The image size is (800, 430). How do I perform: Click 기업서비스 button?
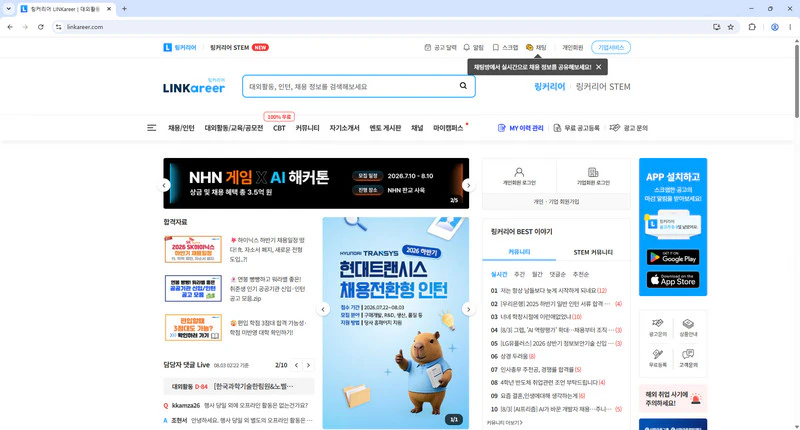(x=611, y=47)
